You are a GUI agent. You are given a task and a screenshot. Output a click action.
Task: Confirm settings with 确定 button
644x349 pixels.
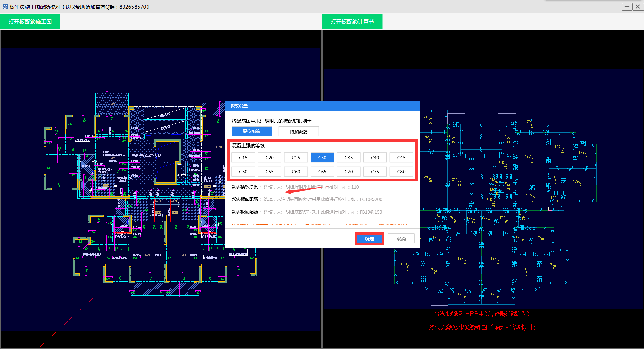click(369, 239)
